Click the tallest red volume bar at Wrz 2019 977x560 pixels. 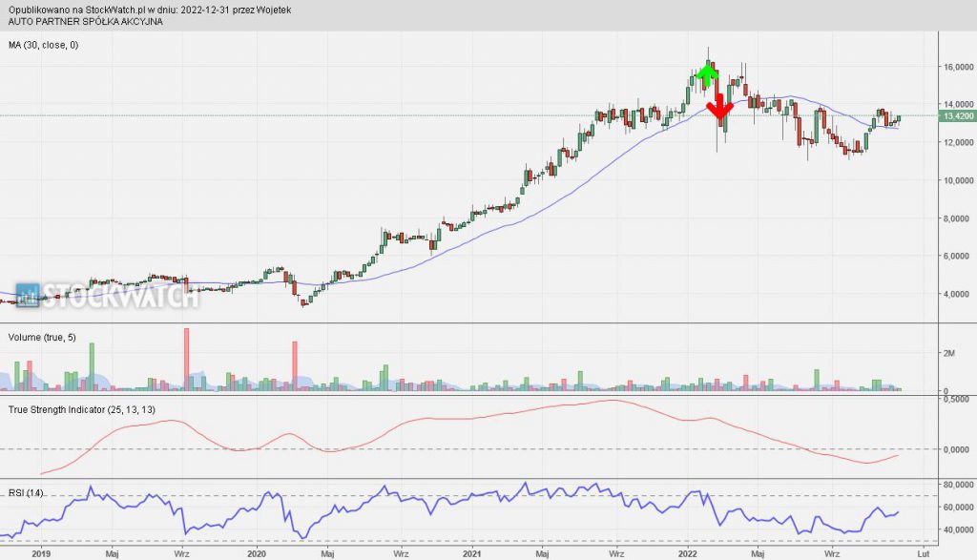tap(186, 360)
